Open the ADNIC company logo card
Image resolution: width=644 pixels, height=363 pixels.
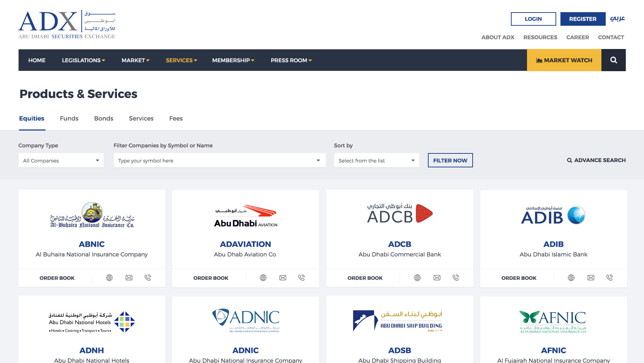tap(245, 320)
